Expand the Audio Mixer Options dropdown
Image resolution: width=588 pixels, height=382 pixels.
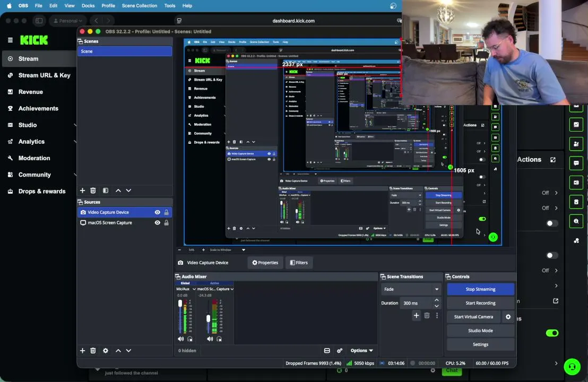click(361, 351)
